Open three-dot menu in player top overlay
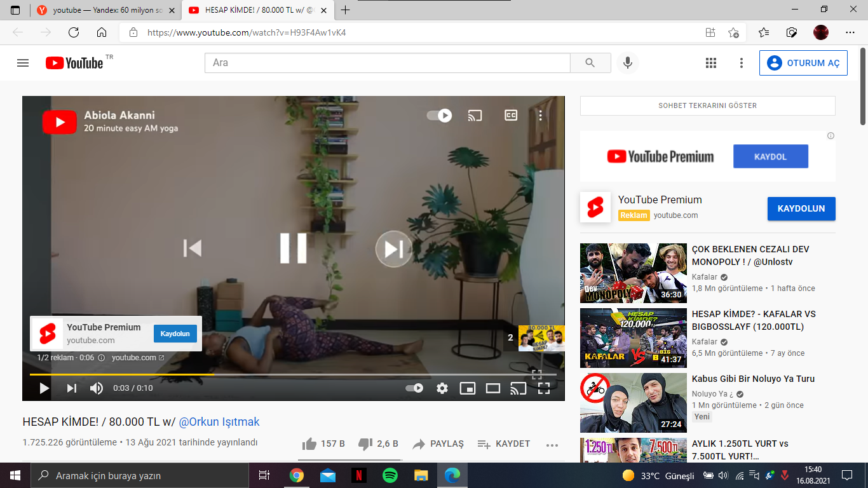The image size is (868, 488). click(x=541, y=115)
